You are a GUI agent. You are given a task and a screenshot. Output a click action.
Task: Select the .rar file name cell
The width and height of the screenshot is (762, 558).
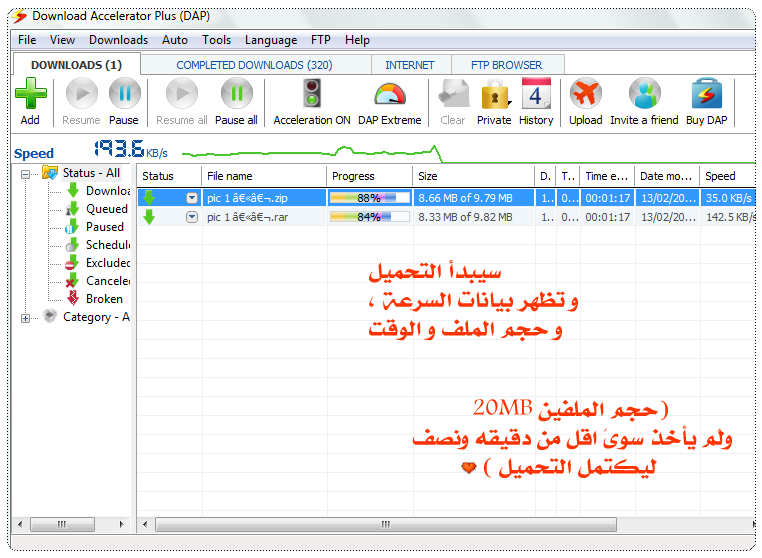coord(264,217)
